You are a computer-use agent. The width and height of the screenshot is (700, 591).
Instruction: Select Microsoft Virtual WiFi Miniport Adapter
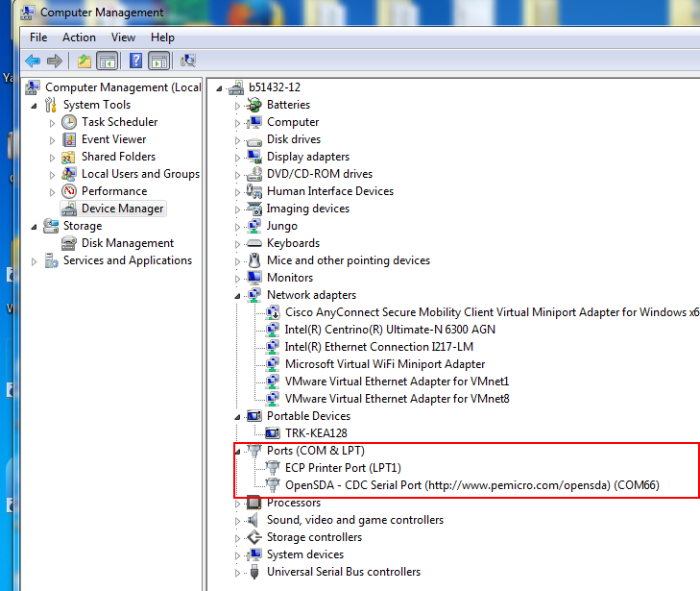tap(385, 364)
